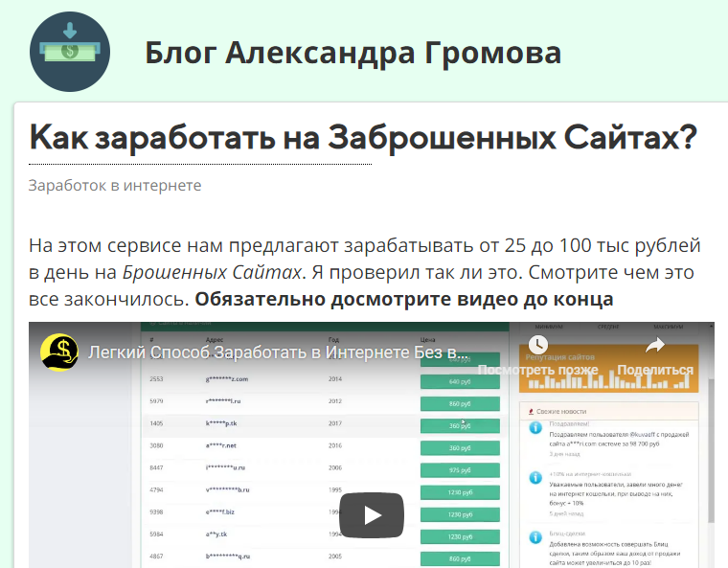The image size is (728, 568).
Task: Click the orange "Репутация сайтов" chart panel
Action: [608, 369]
